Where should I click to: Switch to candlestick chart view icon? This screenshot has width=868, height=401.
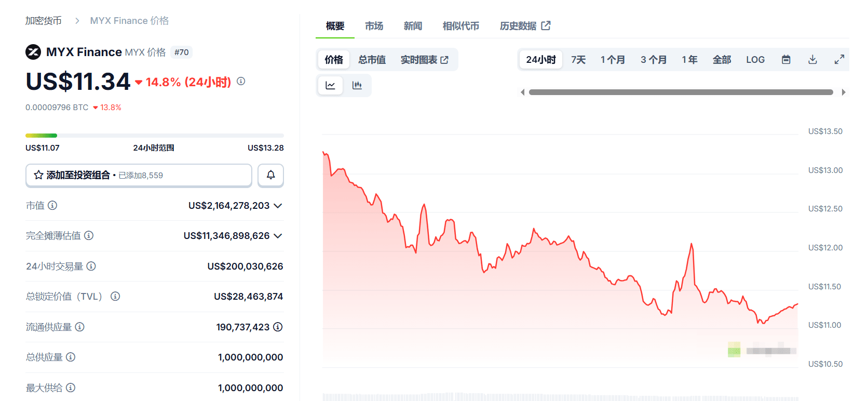(x=357, y=85)
